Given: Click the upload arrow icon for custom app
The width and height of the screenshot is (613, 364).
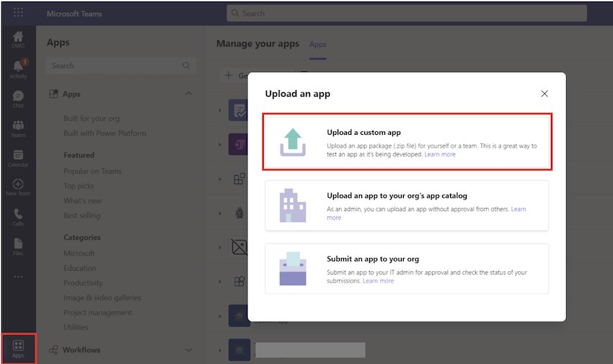Looking at the screenshot, I should pyautogui.click(x=293, y=142).
